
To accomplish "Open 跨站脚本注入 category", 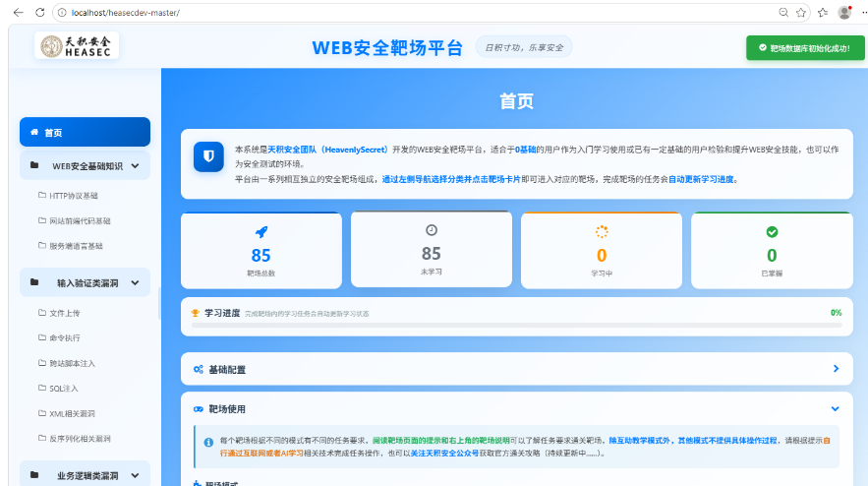I will coord(72,364).
